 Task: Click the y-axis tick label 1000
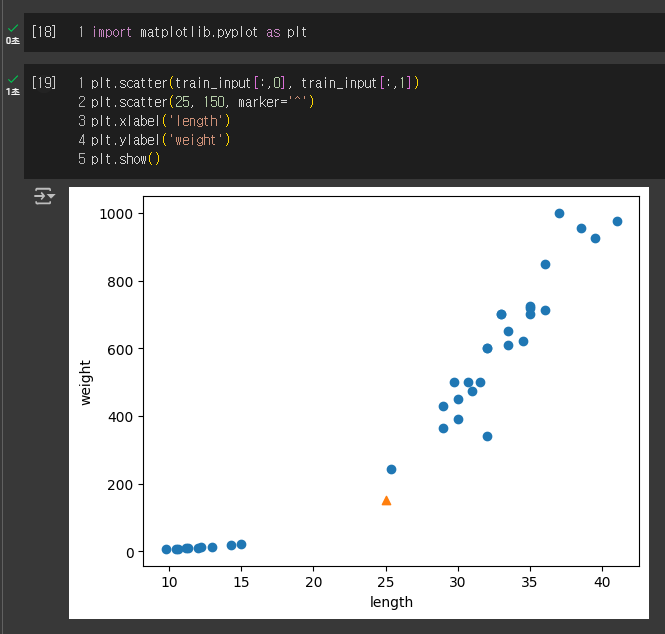[x=116, y=214]
